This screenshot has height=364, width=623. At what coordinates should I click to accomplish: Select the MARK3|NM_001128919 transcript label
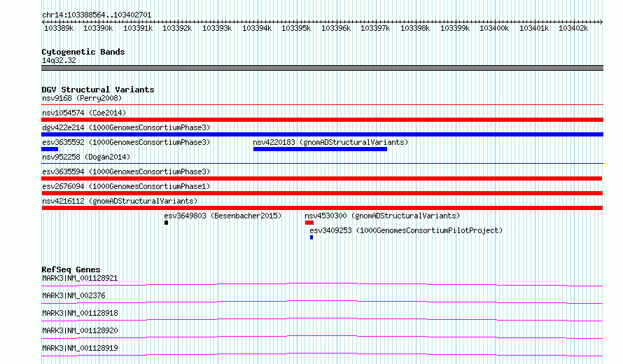click(x=80, y=348)
